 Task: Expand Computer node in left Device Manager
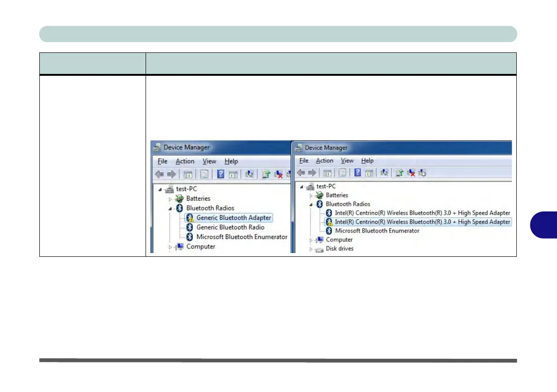[x=170, y=247]
